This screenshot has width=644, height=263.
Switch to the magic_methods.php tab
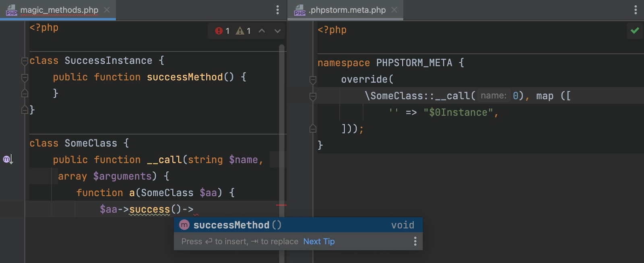[x=59, y=10]
